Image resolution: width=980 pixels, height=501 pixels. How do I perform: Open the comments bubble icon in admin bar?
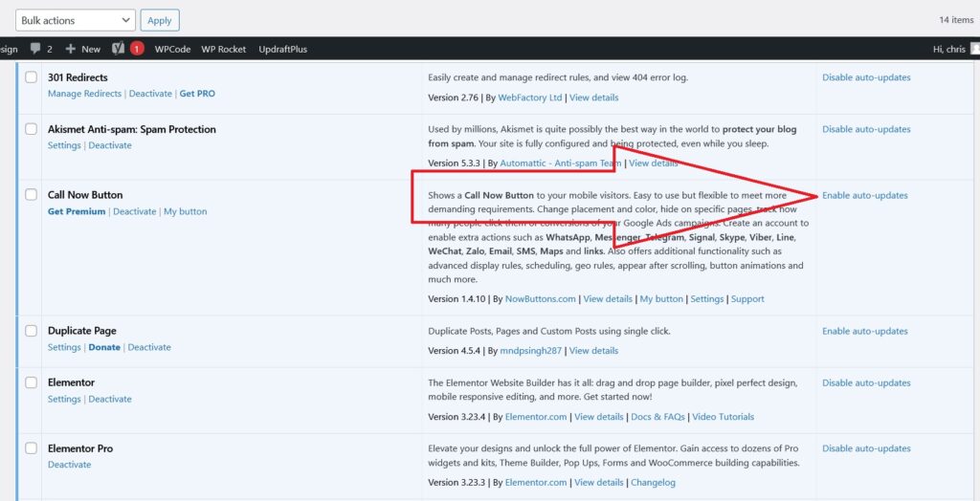pos(35,49)
